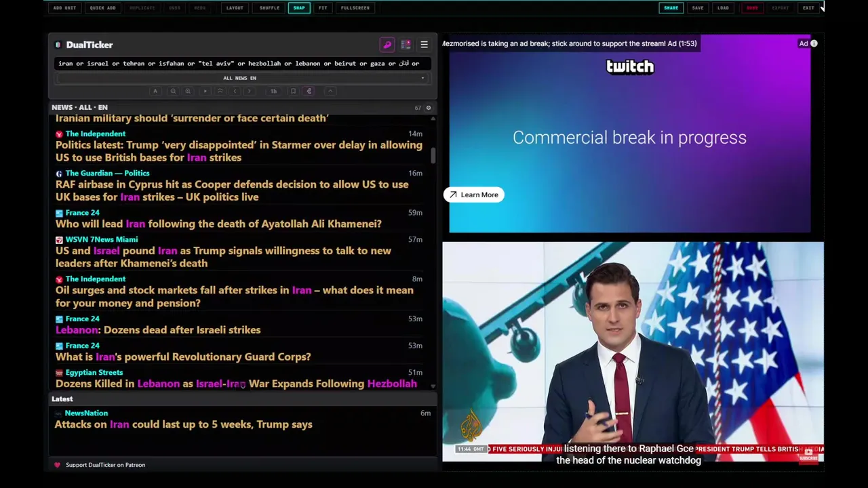
Task: Click the EXIT button
Action: click(808, 7)
